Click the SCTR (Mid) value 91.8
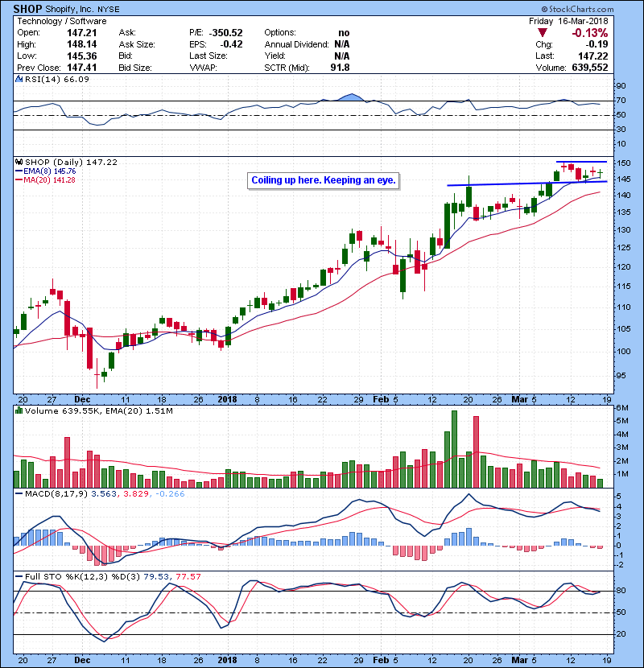The width and height of the screenshot is (644, 668). [x=341, y=68]
